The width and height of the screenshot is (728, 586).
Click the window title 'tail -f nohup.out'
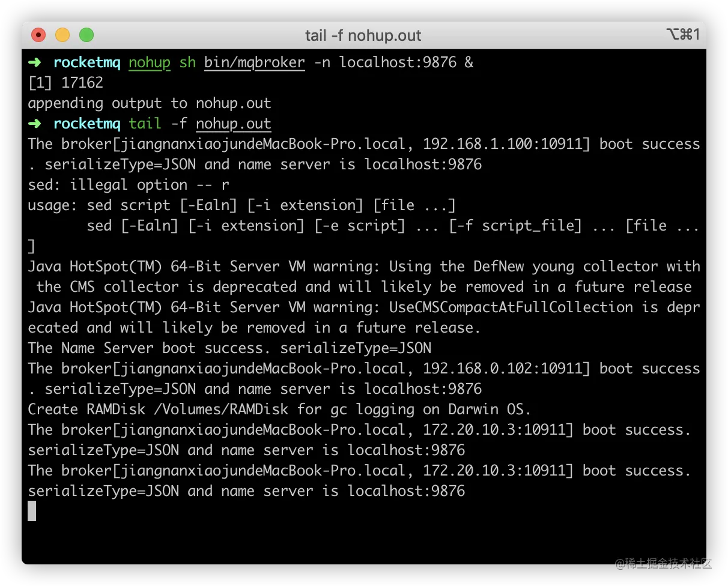tap(363, 35)
